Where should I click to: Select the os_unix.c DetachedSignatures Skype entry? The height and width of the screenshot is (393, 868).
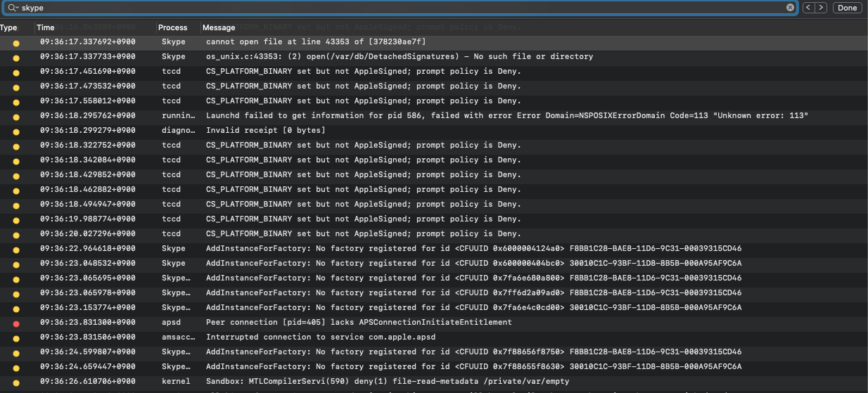tap(399, 56)
